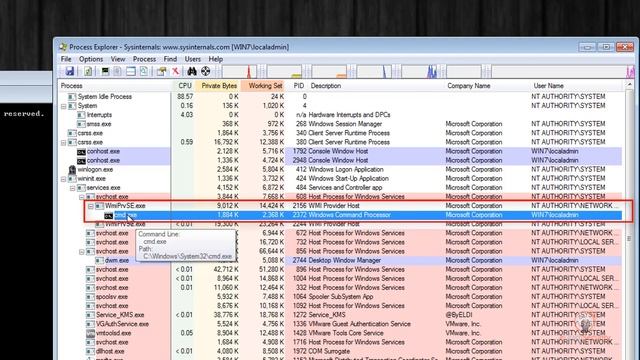The width and height of the screenshot is (640, 360).
Task: Click the View DLLs/Handles toolbar icon
Action: pos(144,71)
